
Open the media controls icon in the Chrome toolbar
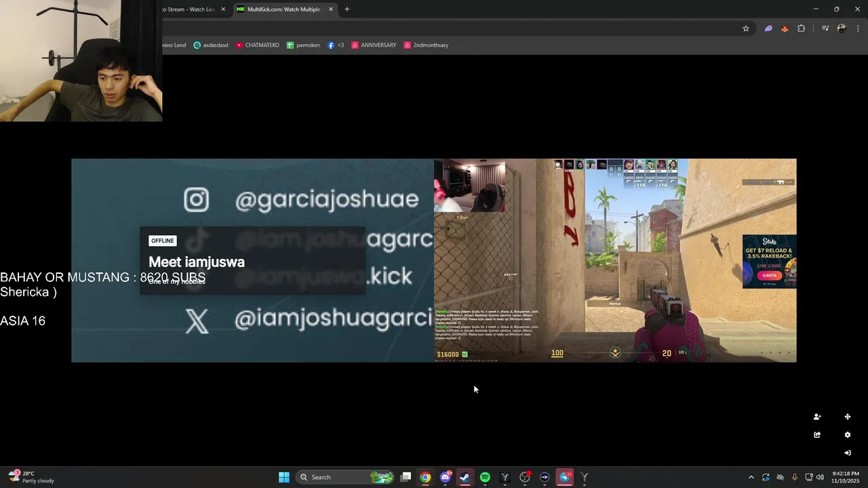point(825,28)
